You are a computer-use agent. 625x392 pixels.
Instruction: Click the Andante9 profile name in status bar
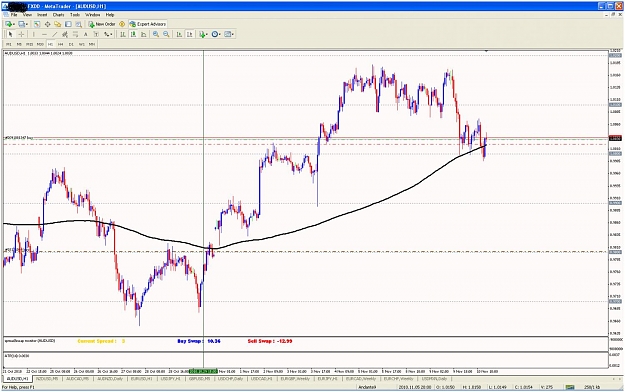[x=368, y=387]
